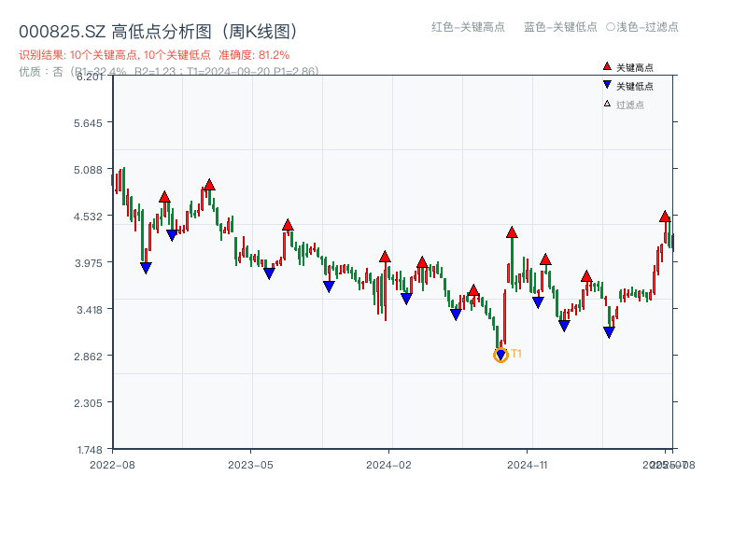
Task: Toggle the 关键低点 legend entry label
Action: tap(635, 86)
